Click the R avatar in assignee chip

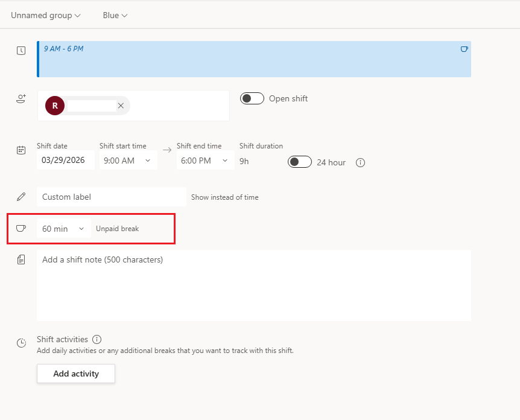click(55, 106)
